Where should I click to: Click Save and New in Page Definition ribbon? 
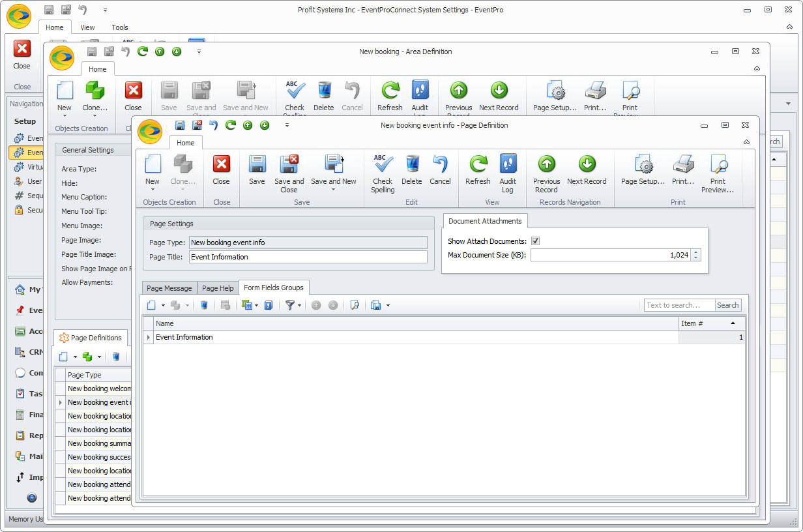[x=334, y=174]
